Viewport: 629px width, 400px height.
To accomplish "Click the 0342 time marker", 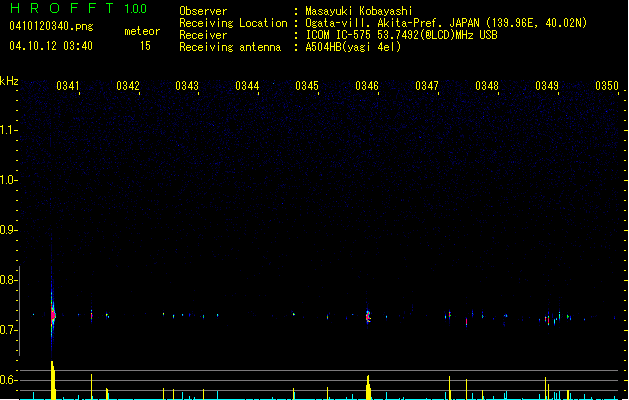I will click(128, 86).
